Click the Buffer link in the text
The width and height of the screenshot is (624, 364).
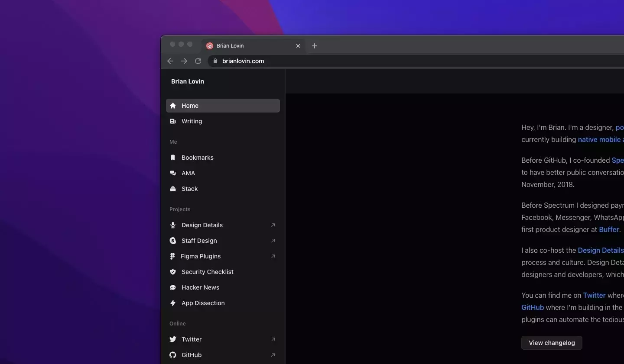(608, 229)
